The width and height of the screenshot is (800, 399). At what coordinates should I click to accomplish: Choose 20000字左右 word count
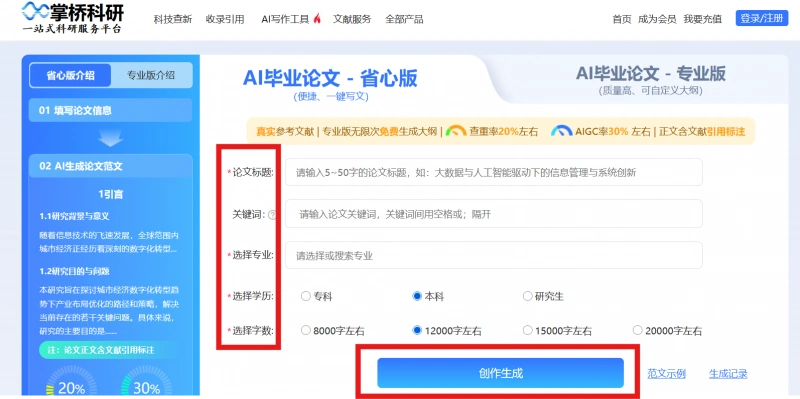(x=637, y=331)
